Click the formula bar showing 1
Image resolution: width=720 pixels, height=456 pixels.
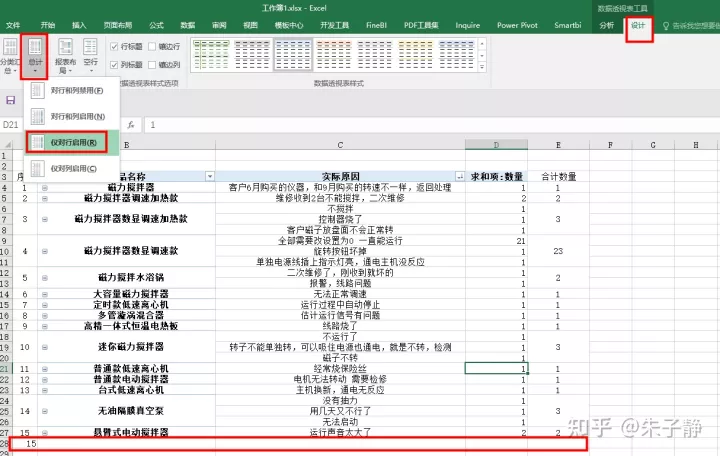[x=432, y=125]
